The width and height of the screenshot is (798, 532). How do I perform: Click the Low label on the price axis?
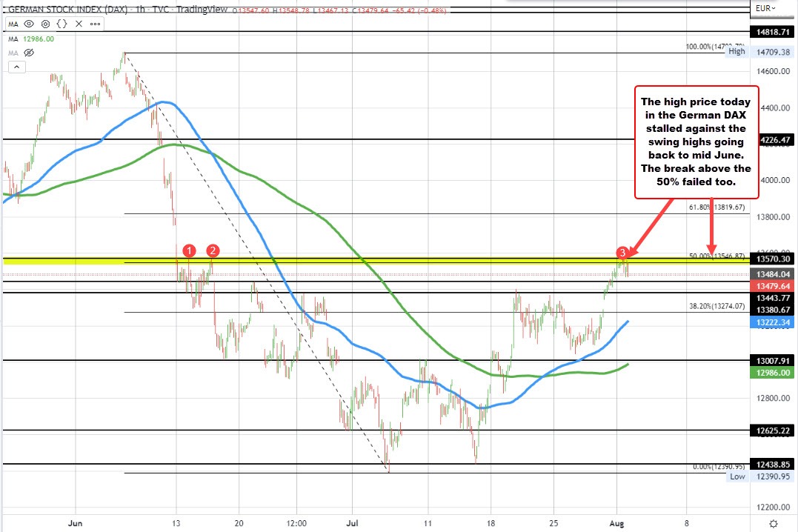pos(737,476)
